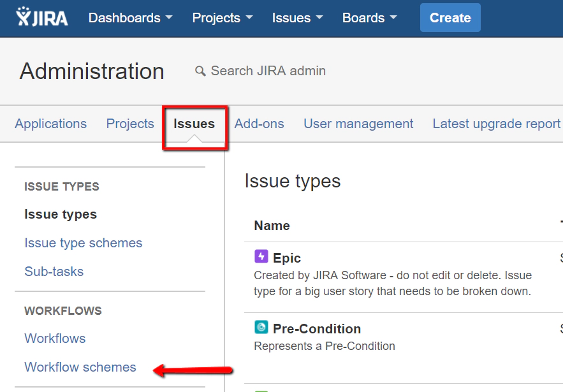Open the Workflow schemes page
Image resolution: width=563 pixels, height=392 pixels.
click(80, 367)
